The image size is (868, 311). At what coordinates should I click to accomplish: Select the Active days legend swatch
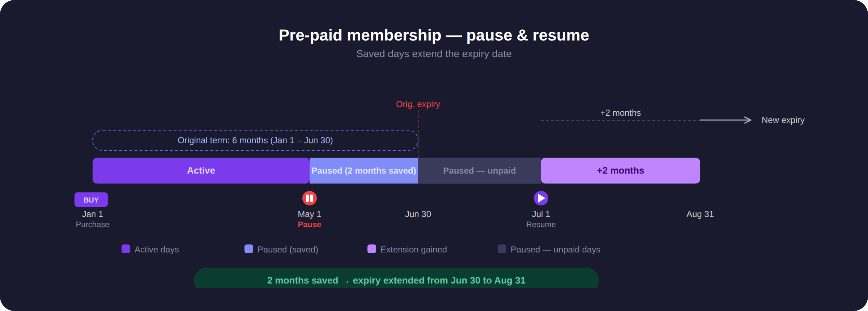coord(126,249)
